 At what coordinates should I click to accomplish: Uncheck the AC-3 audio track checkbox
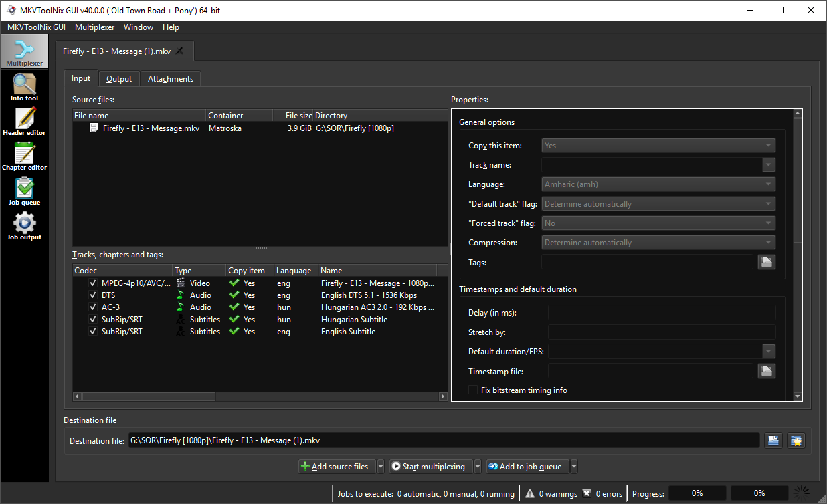93,307
